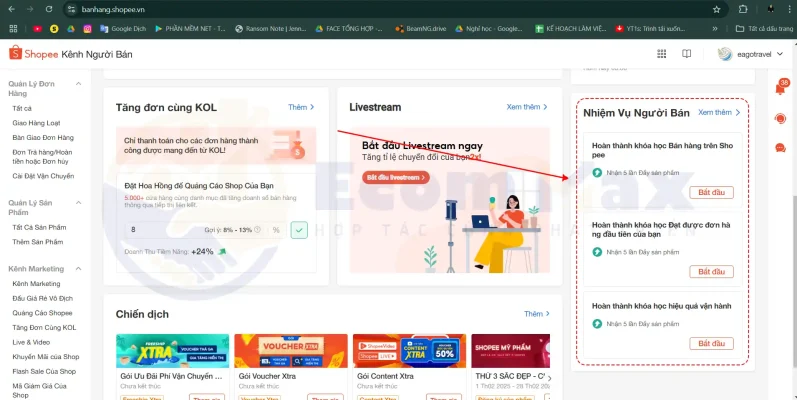Click the page vertical scrollbar

pyautogui.click(x=793, y=282)
